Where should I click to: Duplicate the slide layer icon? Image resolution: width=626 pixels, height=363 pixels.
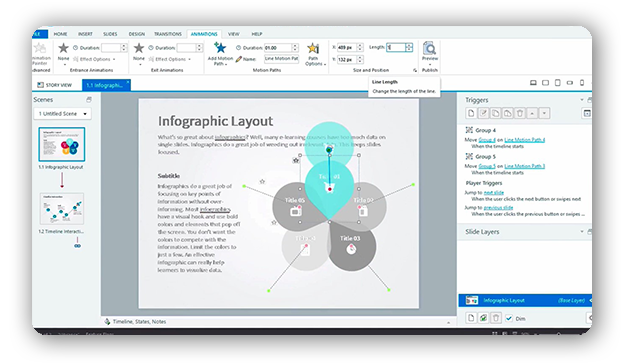[x=483, y=318]
